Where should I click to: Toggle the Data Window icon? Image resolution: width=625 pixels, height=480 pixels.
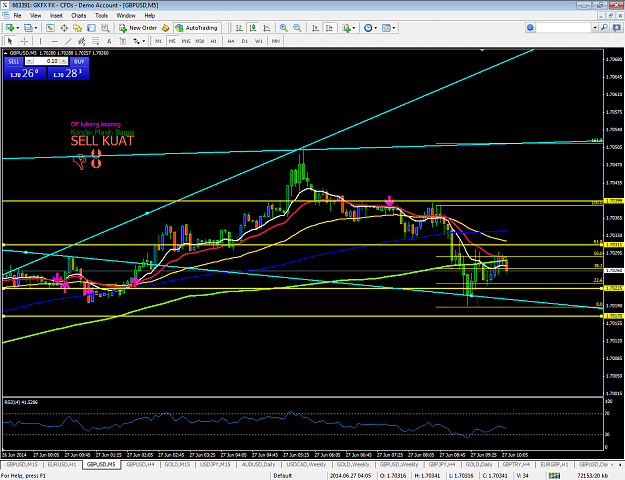click(64, 28)
